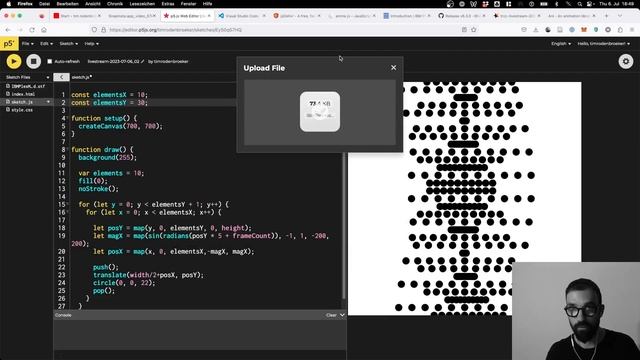The width and height of the screenshot is (640, 360).
Task: Edit the sketch name via the pencil icon
Action: (142, 61)
